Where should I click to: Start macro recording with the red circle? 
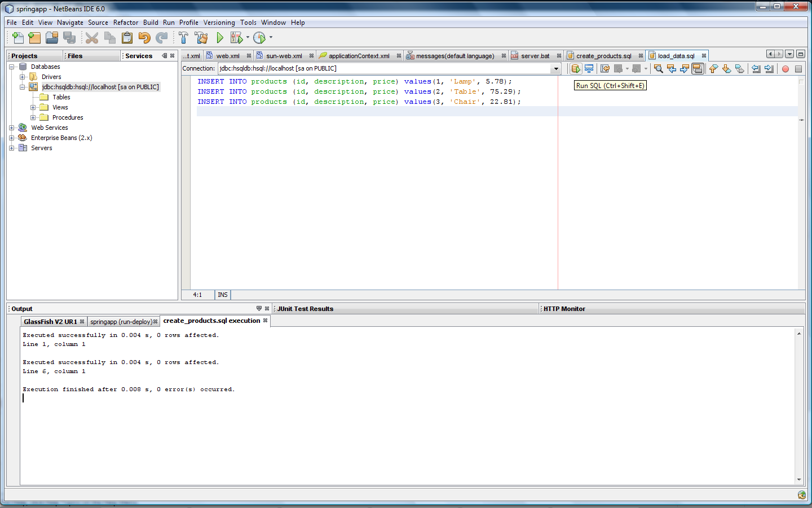click(785, 69)
